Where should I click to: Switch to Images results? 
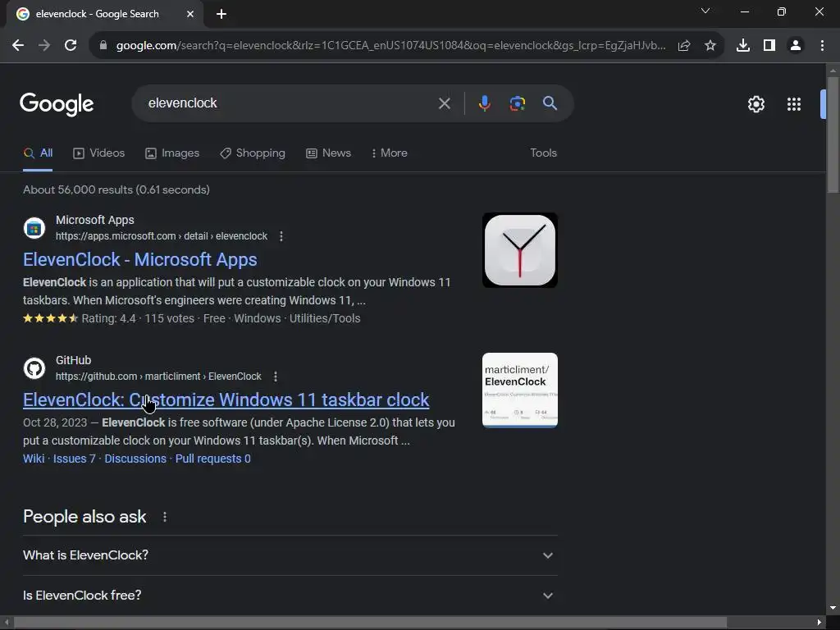coord(172,153)
